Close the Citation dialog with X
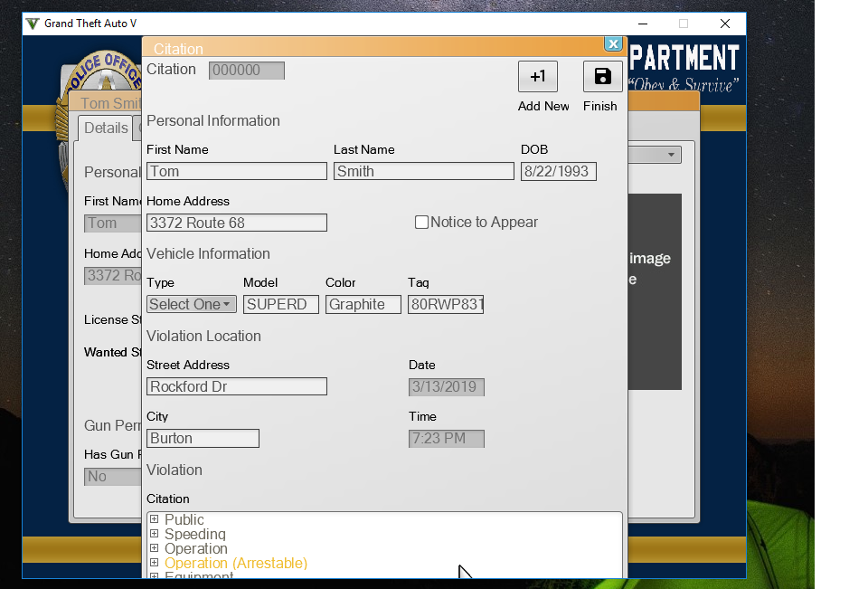This screenshot has width=868, height=589. 613,43
